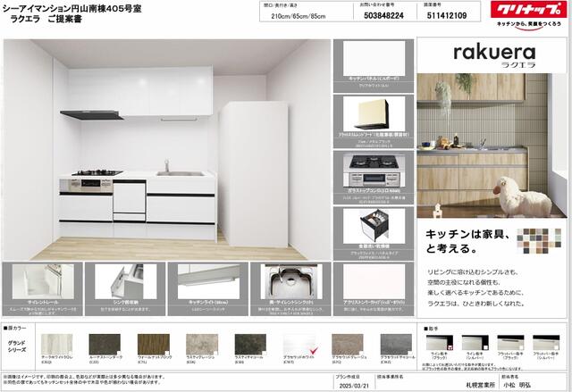Select the line handle black option
572x392 pixels.
point(440,343)
